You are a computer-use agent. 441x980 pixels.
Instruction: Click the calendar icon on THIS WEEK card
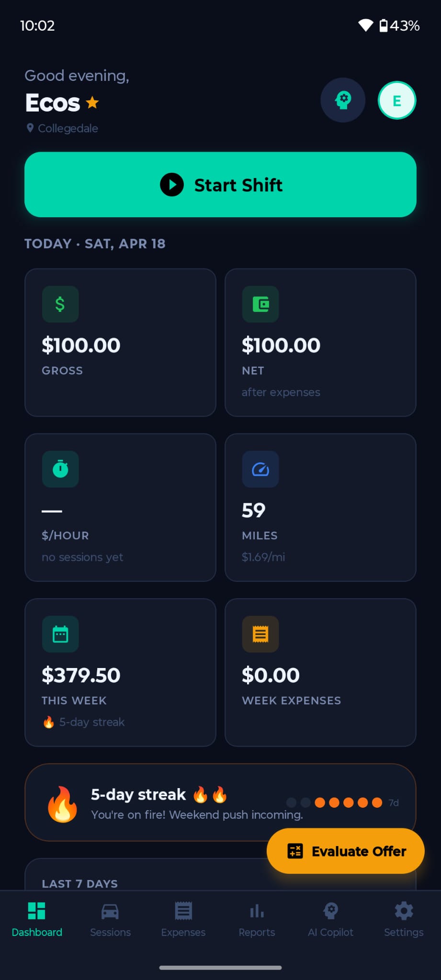[x=60, y=634]
